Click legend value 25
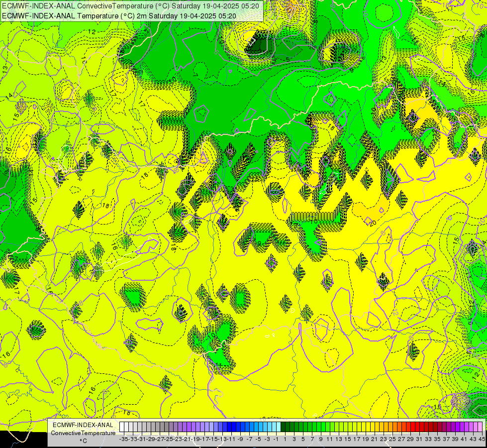Image resolution: width=487 pixels, height=448 pixels. click(x=393, y=440)
